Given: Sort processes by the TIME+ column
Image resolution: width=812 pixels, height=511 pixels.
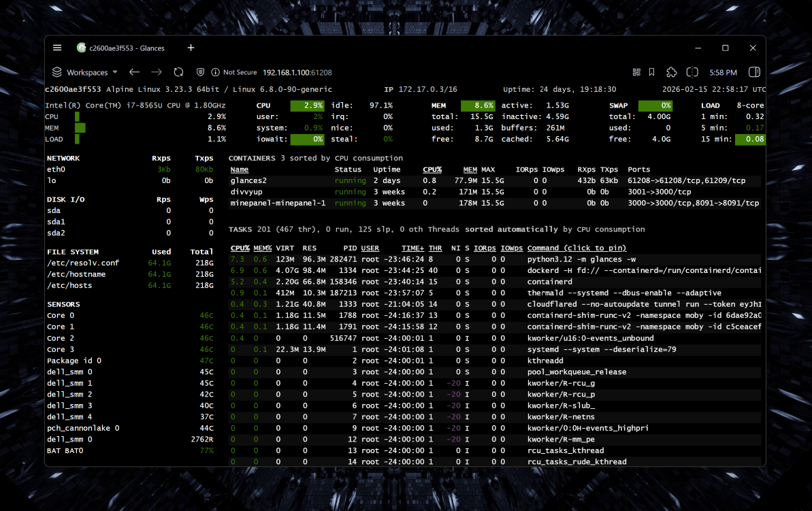Looking at the screenshot, I should pyautogui.click(x=412, y=248).
